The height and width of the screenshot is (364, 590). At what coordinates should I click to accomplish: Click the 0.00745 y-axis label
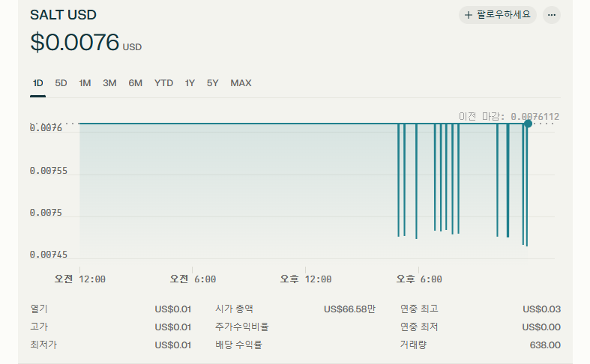tap(49, 255)
